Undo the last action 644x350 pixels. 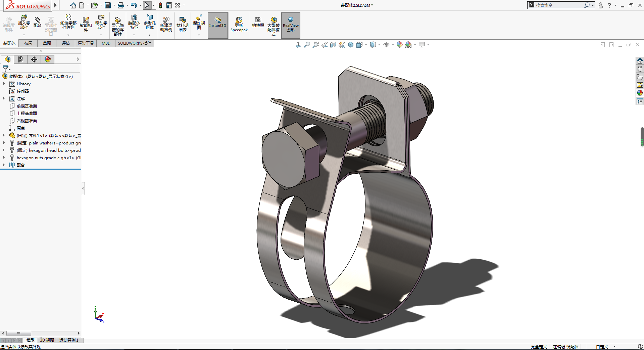click(134, 5)
